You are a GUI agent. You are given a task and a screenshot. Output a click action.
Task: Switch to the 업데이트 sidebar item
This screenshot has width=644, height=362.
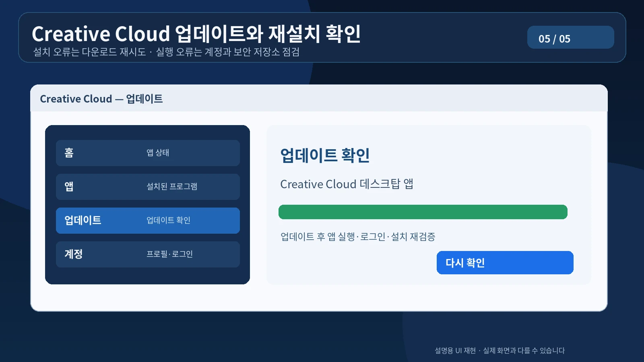pyautogui.click(x=148, y=220)
